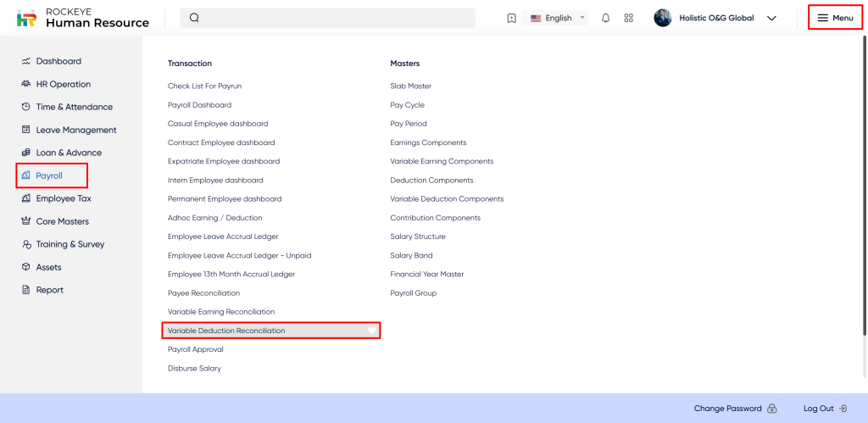Open Leave Management in sidebar
This screenshot has width=868, height=423.
tap(75, 130)
